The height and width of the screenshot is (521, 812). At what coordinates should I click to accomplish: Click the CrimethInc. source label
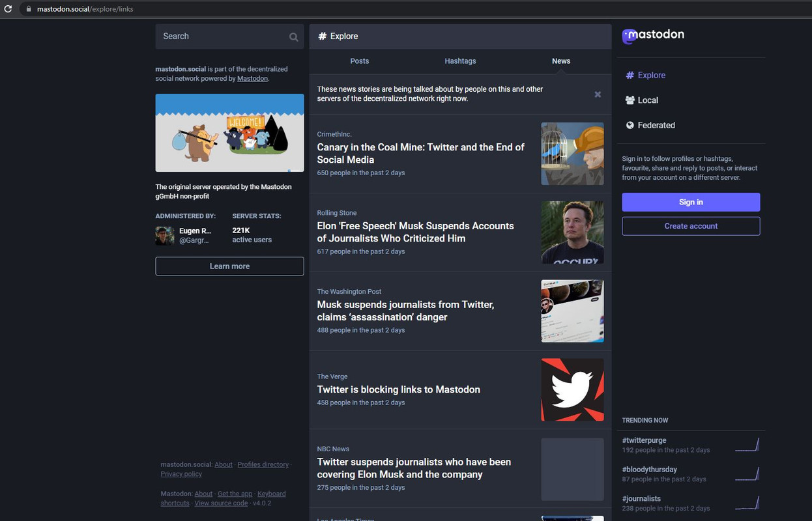pos(334,134)
